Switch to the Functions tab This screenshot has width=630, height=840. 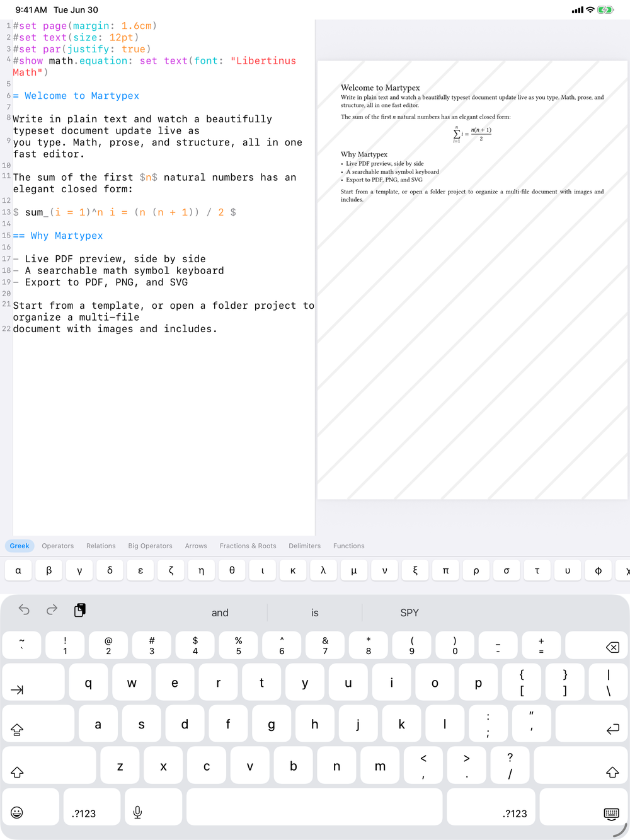coord(348,546)
